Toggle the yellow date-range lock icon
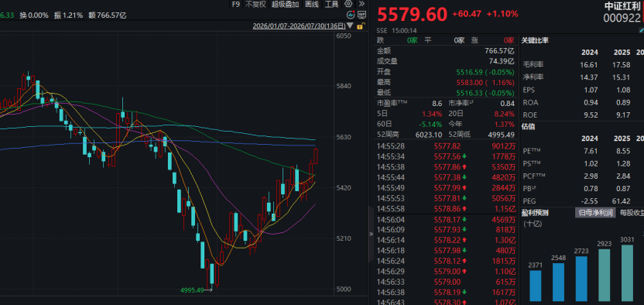This screenshot has height=305, width=644. [360, 26]
